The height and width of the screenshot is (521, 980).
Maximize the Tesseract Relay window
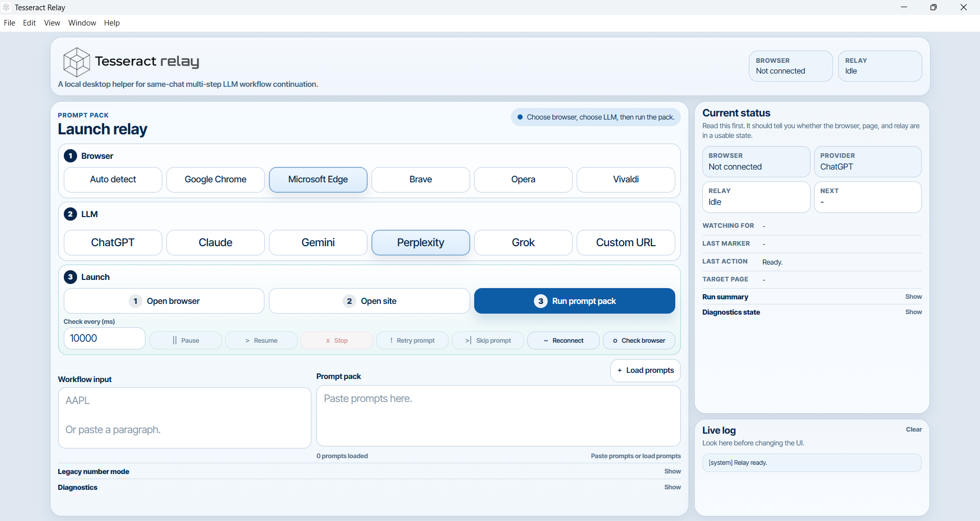[x=934, y=7]
